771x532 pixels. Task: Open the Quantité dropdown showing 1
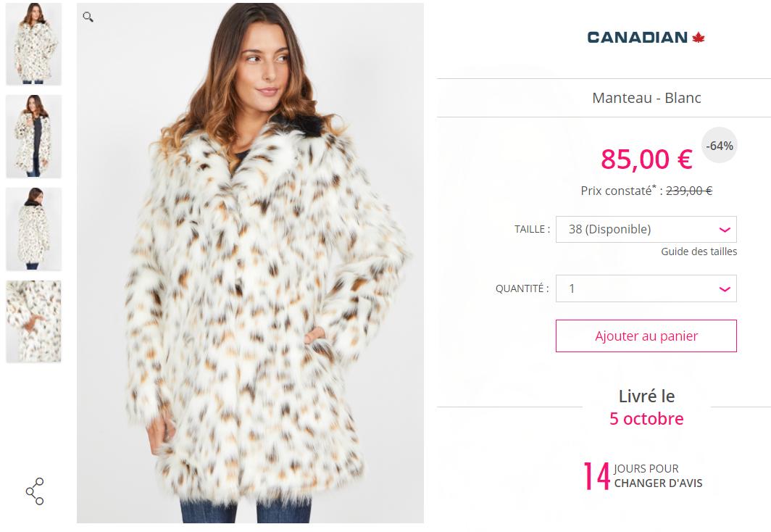[x=646, y=288]
